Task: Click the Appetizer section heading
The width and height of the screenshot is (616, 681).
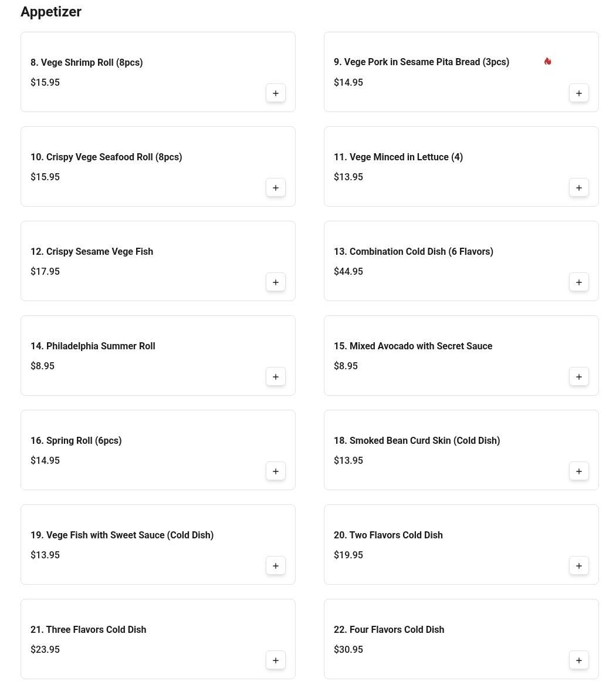Action: pos(51,12)
